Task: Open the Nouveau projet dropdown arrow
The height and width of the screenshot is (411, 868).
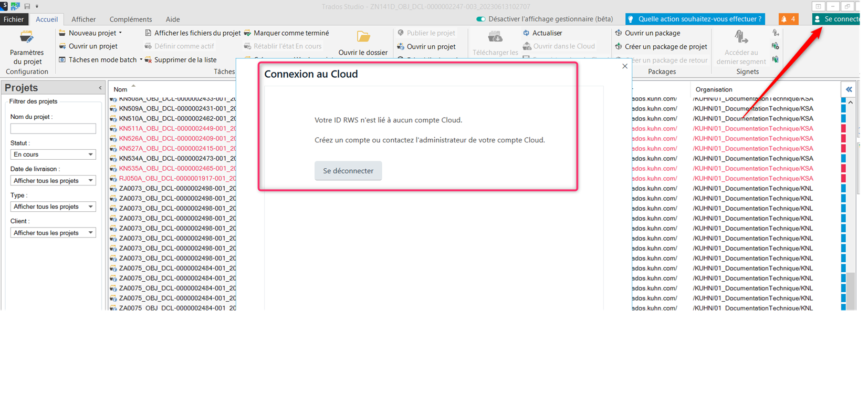Action: (x=120, y=33)
